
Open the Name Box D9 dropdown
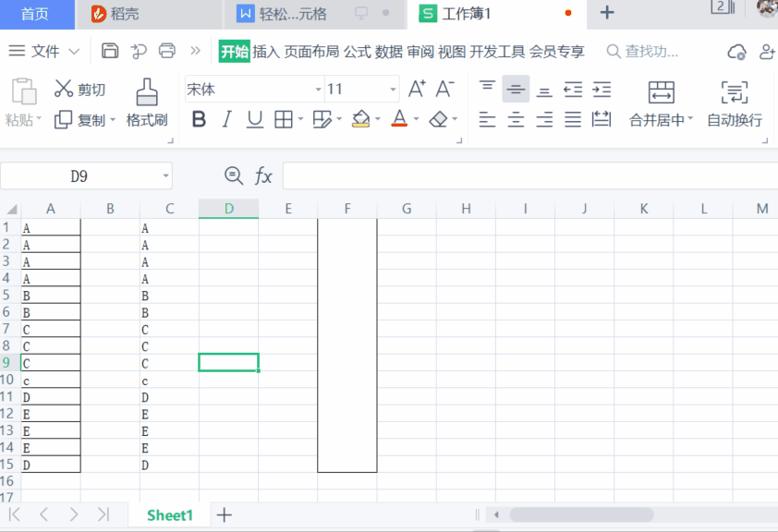pos(165,175)
